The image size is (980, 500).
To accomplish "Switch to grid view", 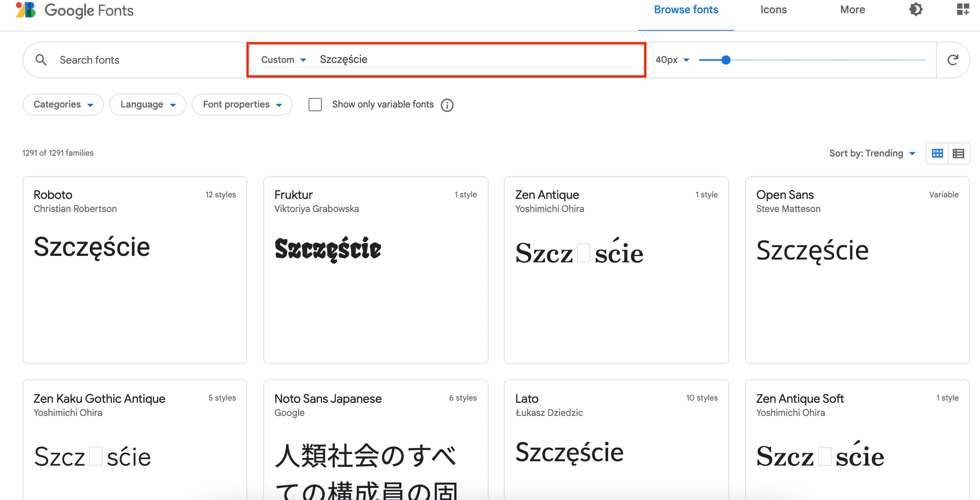I will (937, 153).
